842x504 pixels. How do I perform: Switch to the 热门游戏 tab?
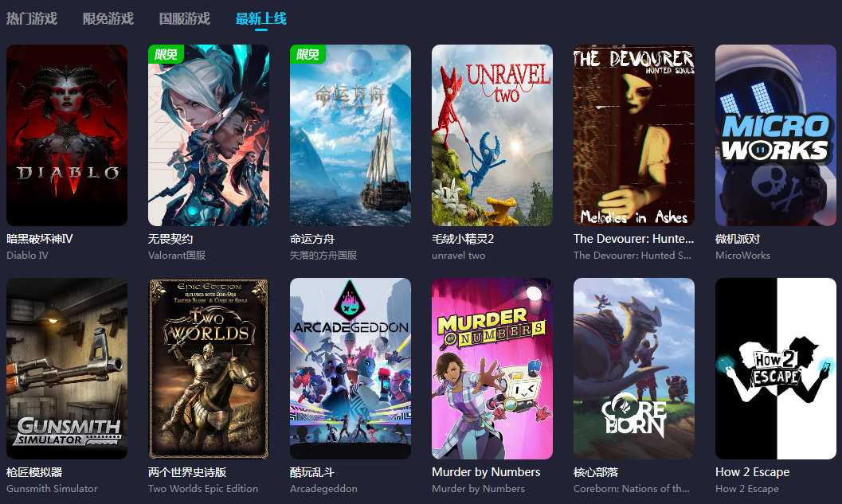[x=32, y=19]
